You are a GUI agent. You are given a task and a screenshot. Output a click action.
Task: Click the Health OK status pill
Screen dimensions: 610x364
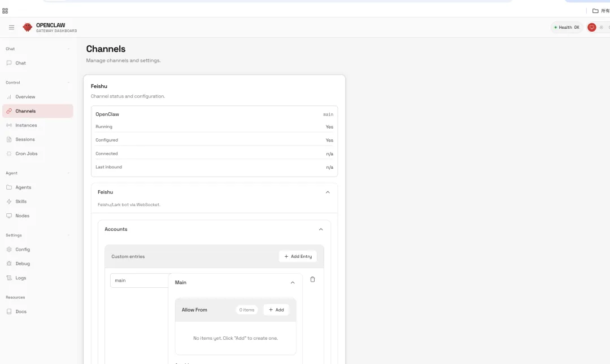[x=567, y=27]
